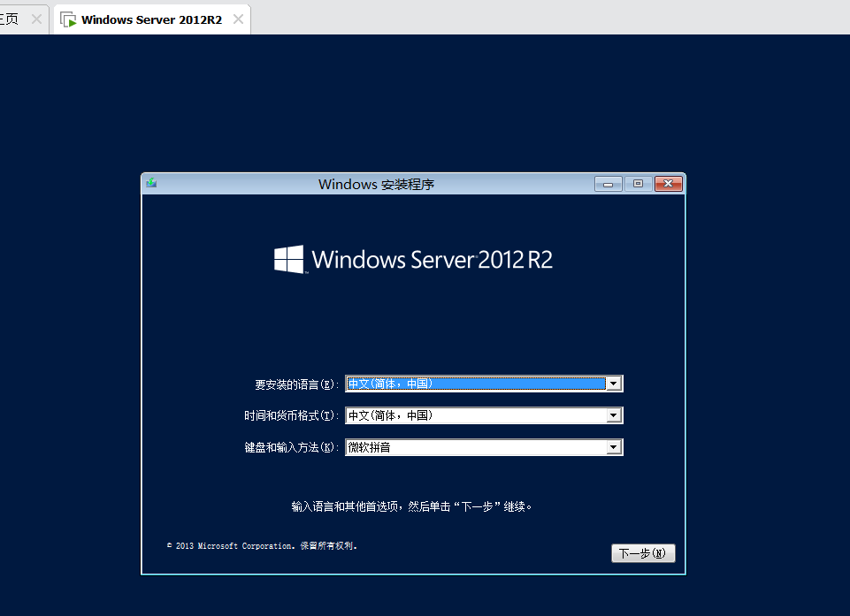Screen dimensions: 850x616
Task: Click the 要安装的语言(E) label
Action: point(296,384)
